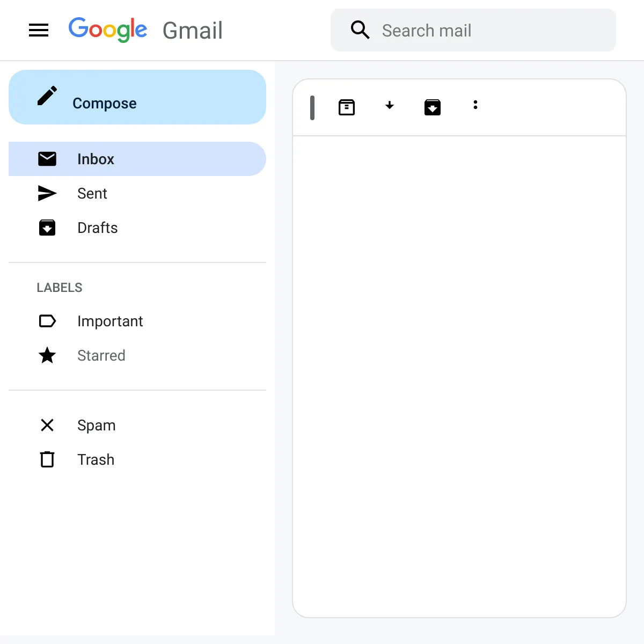Open Inbox using the envelope icon
The image size is (644, 644).
48,159
